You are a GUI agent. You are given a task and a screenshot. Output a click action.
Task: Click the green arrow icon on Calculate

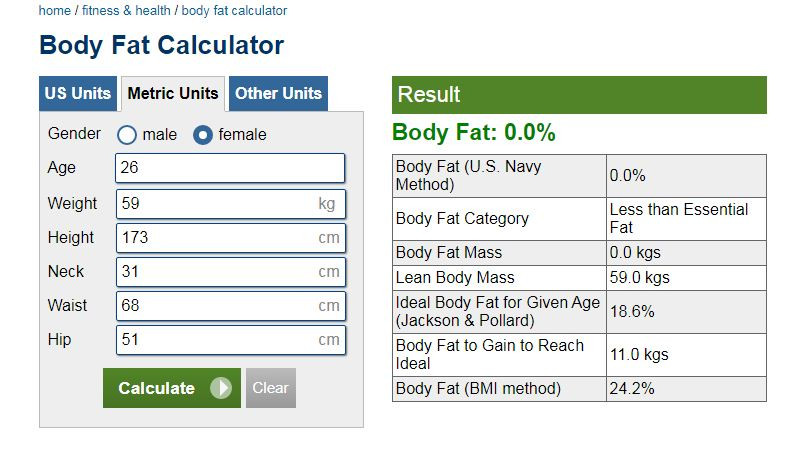pos(221,388)
